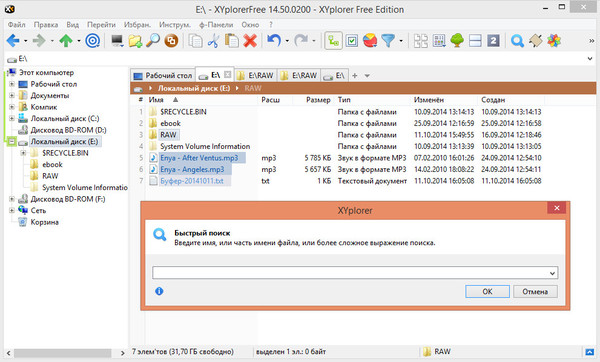Toggle the mini tree toolbar button
The width and height of the screenshot is (600, 362).
pyautogui.click(x=333, y=40)
